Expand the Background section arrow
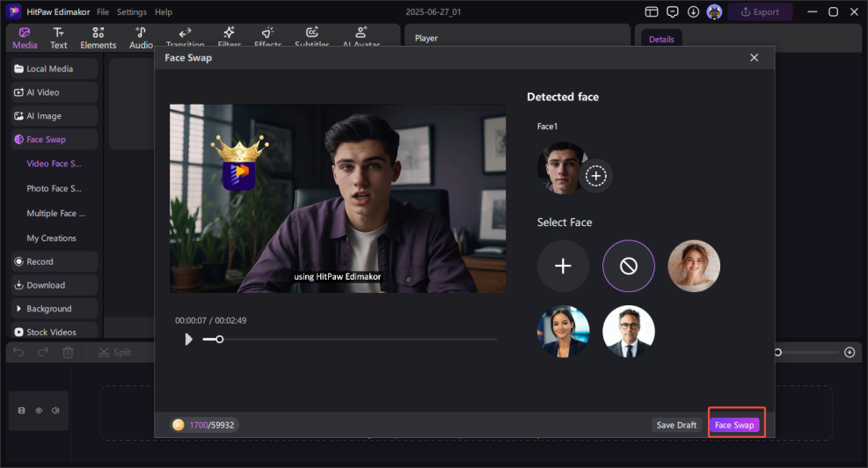 tap(18, 309)
